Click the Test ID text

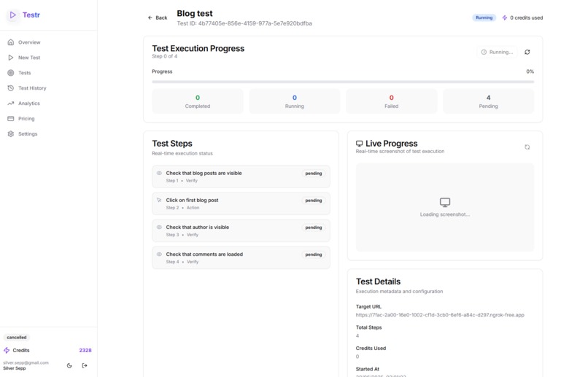pyautogui.click(x=244, y=23)
